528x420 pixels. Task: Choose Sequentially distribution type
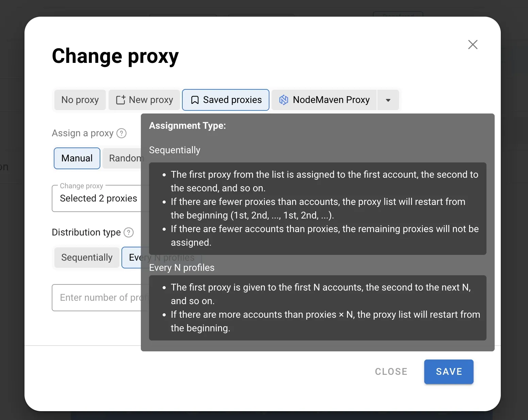coord(87,258)
